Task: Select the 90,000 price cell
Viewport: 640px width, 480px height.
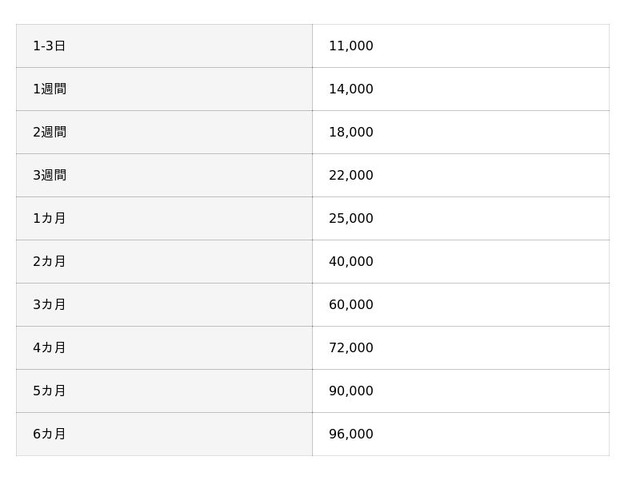Action: 351,391
